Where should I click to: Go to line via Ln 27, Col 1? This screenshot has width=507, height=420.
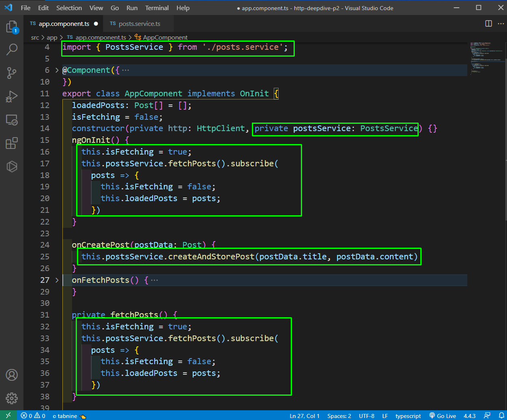point(305,416)
